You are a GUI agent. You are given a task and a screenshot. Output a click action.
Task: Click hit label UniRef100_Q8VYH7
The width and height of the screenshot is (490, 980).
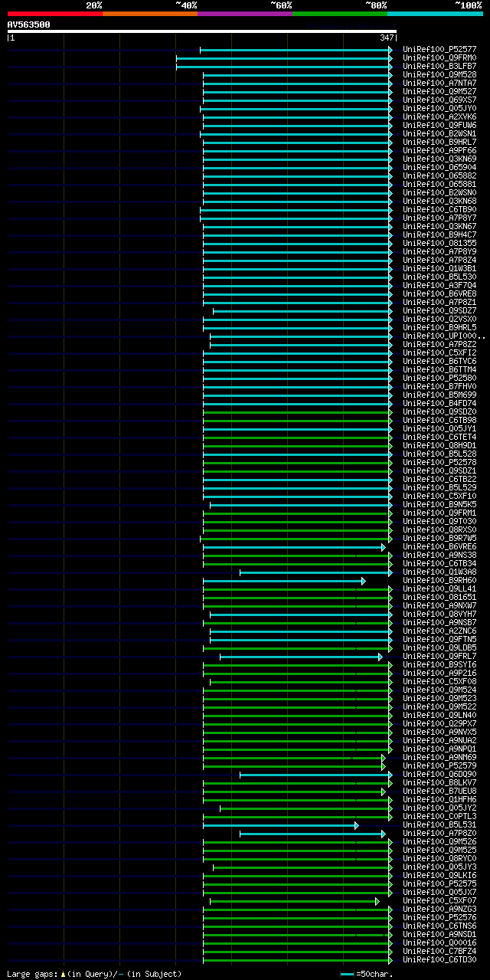(440, 615)
